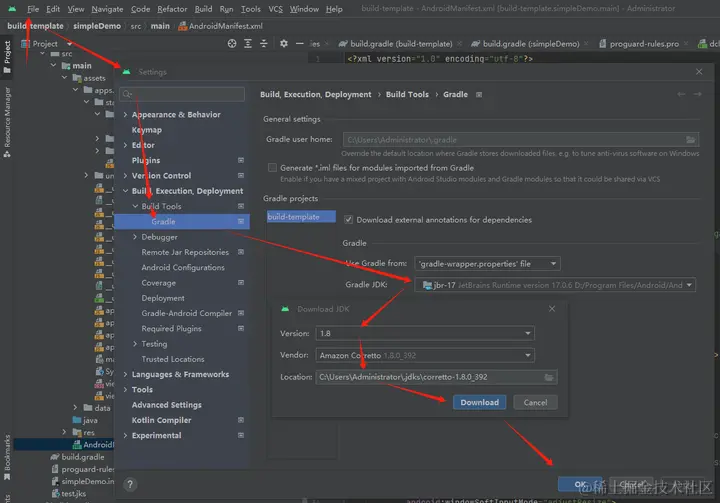The image size is (720, 503).
Task: Click the help question mark button
Action: [130, 484]
